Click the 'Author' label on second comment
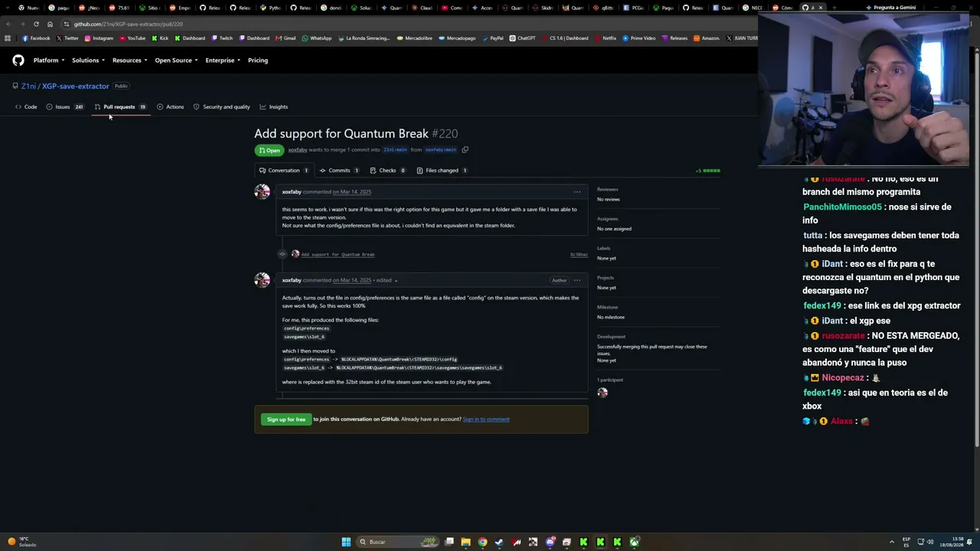Viewport: 980px width, 551px height. click(x=560, y=281)
